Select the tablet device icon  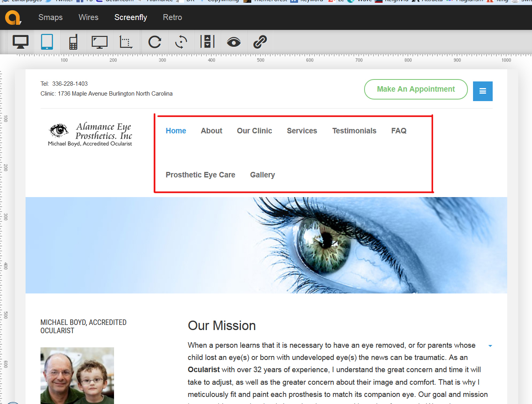(x=47, y=42)
